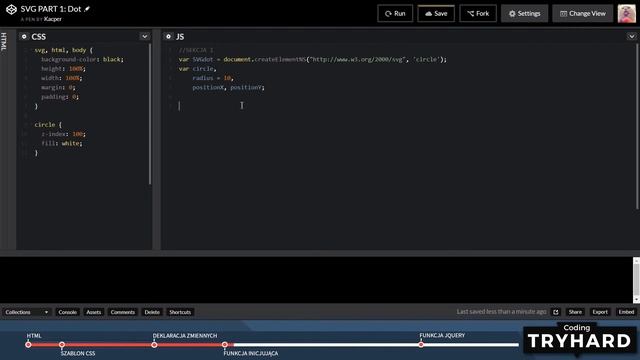The width and height of the screenshot is (640, 360).
Task: Open the user avatar menu
Action: click(x=627, y=13)
